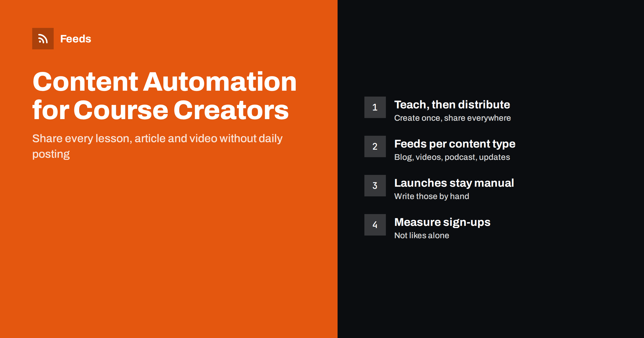Image resolution: width=644 pixels, height=338 pixels.
Task: Select the heading "Content Automation for Course Creators"
Action: click(x=164, y=96)
